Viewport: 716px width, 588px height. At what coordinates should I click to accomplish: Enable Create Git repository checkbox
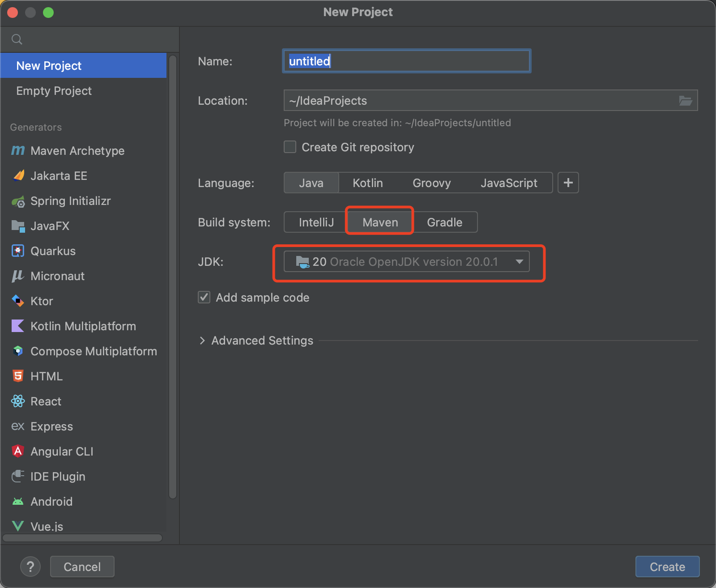(x=290, y=147)
